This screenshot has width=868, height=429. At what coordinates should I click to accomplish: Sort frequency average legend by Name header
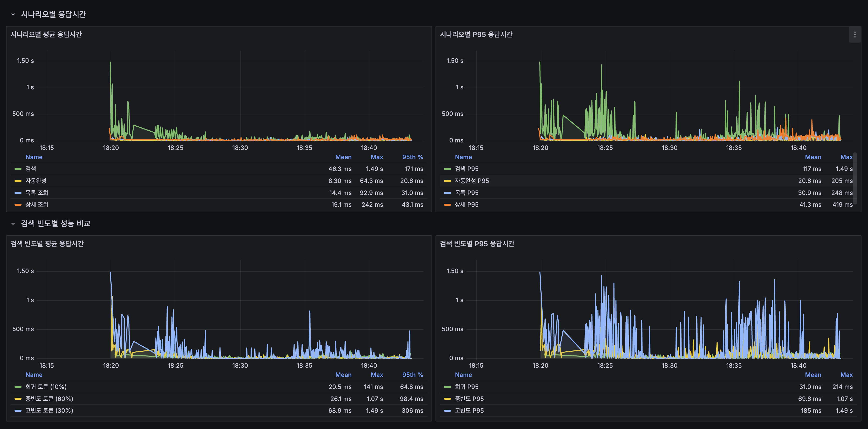34,375
